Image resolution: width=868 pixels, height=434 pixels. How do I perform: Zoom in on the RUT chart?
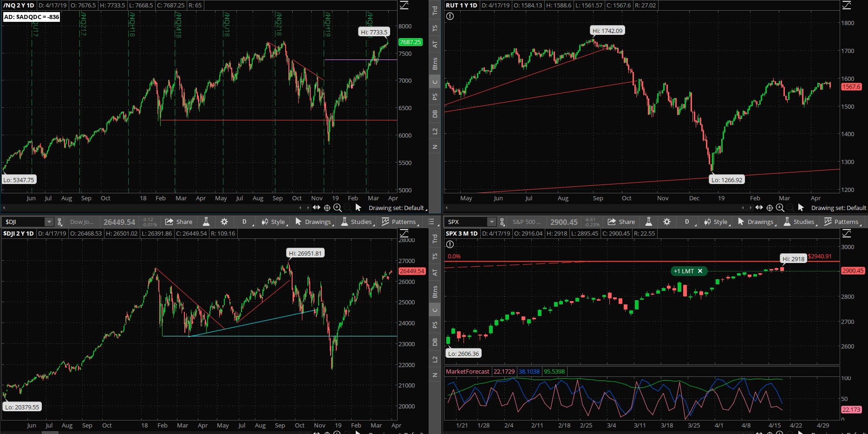click(x=780, y=208)
